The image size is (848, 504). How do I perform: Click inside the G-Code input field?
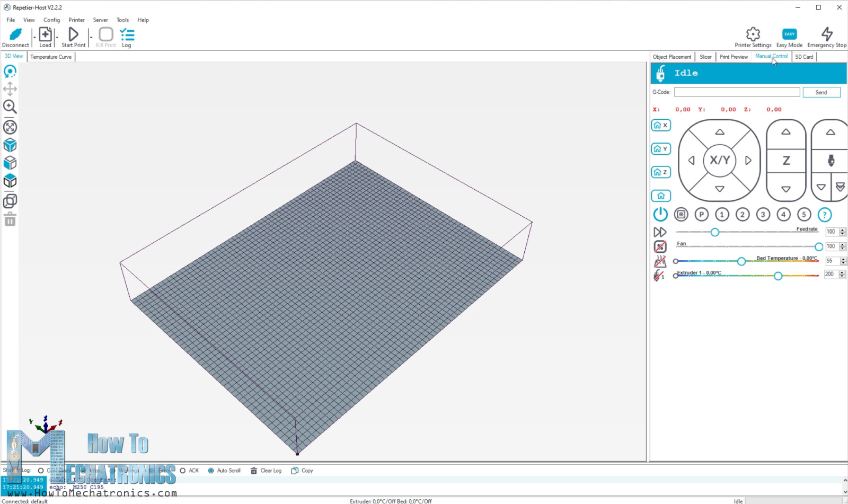(737, 92)
